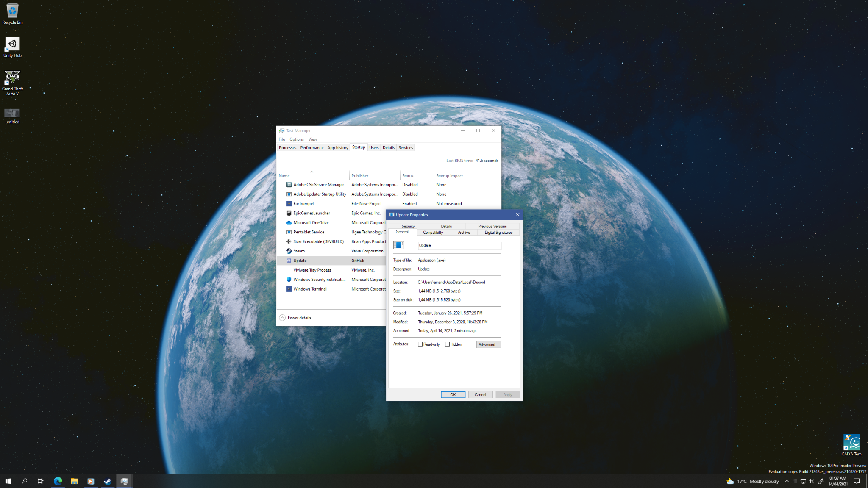Open the Digital Signatures tab
Screen dimensions: 868x488
[x=498, y=233]
